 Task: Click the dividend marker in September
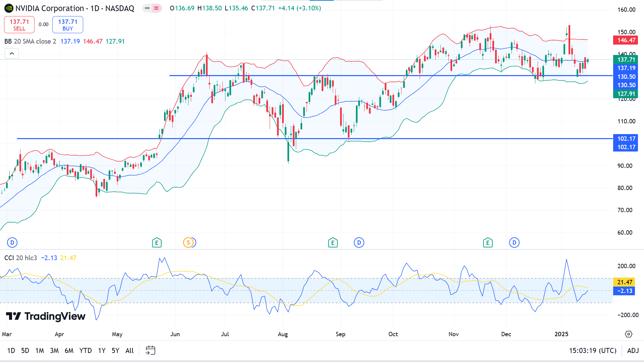coord(359,243)
